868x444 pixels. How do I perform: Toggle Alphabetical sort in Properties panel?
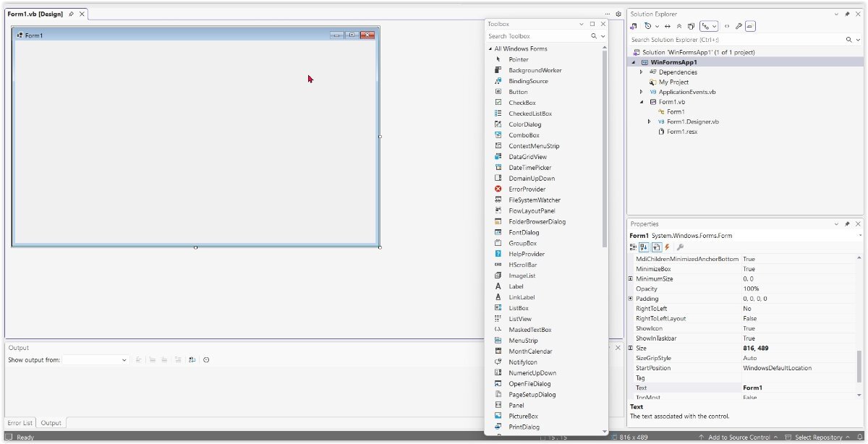[x=644, y=247]
